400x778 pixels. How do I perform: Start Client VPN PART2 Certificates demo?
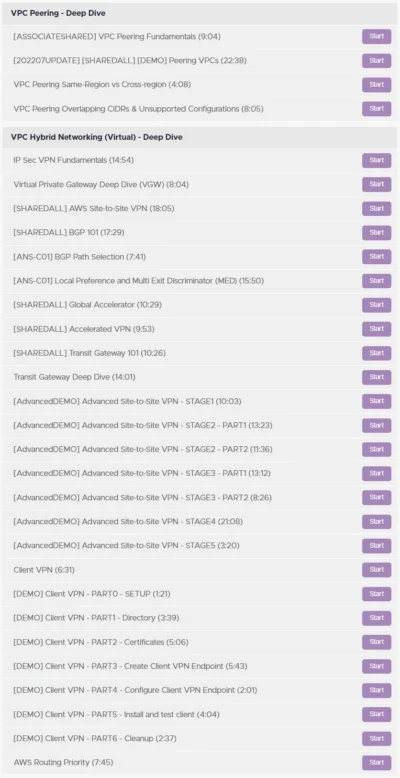[x=376, y=642]
